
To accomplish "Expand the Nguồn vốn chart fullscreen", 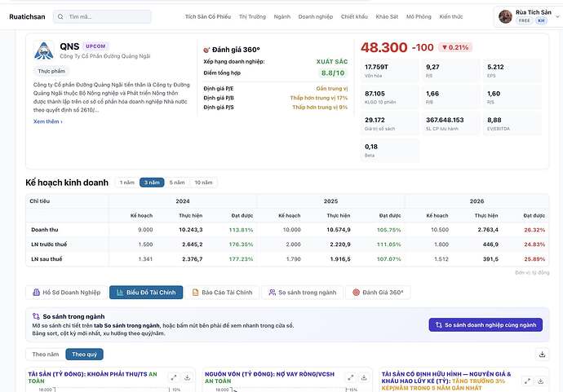I will tap(350, 377).
